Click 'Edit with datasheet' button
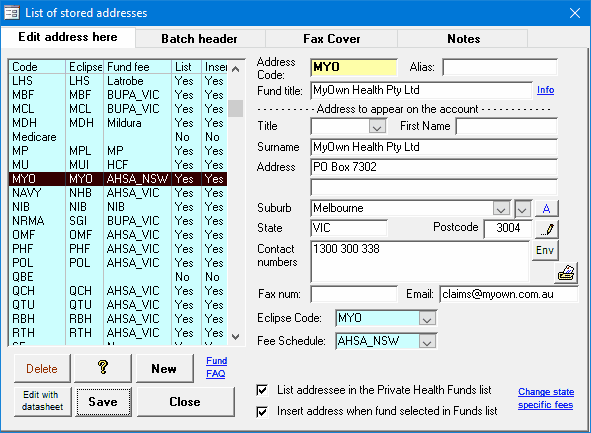Viewport: 591px width, 433px height. (42, 401)
